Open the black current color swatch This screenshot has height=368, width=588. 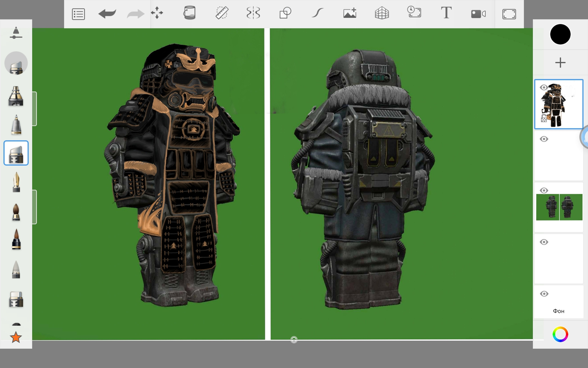(x=560, y=34)
